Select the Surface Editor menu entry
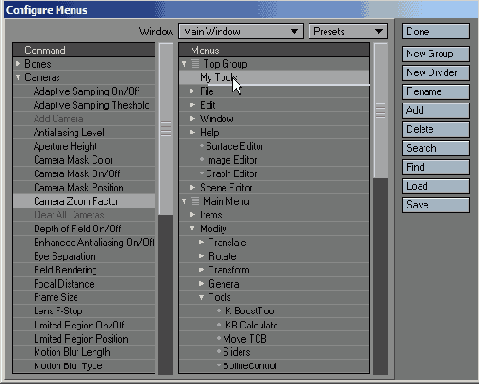The image size is (479, 384). point(274,146)
